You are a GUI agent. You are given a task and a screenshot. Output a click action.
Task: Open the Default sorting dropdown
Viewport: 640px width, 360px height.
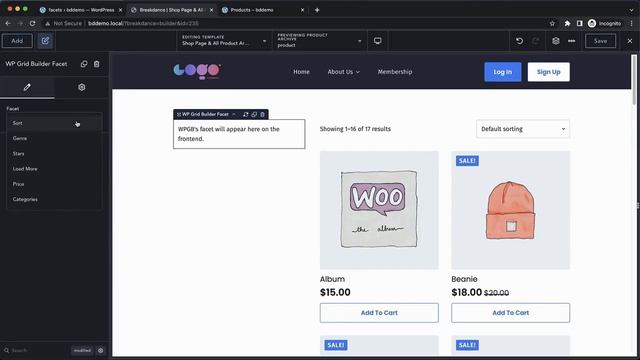point(523,129)
